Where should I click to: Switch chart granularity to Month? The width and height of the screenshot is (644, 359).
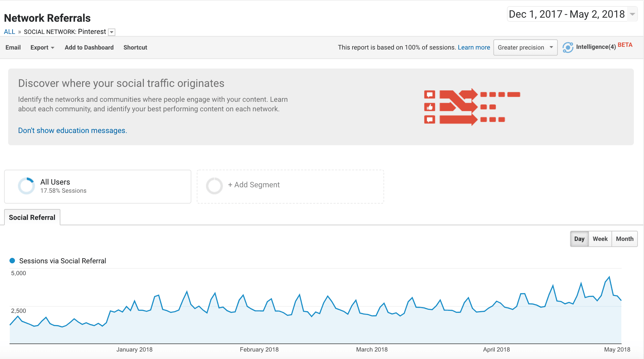pos(625,239)
